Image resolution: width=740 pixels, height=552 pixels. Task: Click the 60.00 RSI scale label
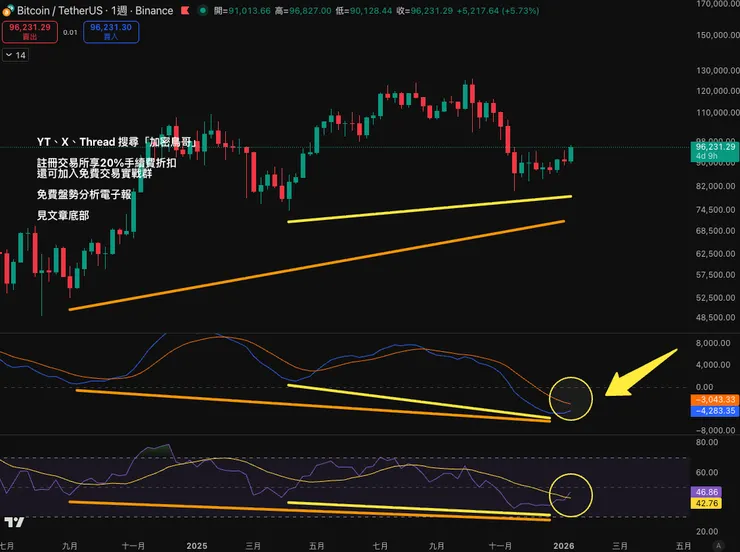707,472
